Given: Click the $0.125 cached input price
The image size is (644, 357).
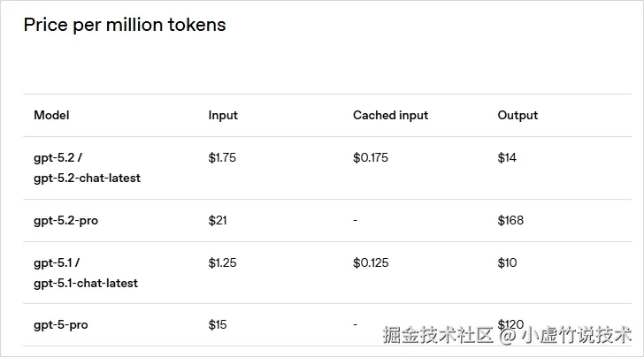Looking at the screenshot, I should pyautogui.click(x=371, y=262).
